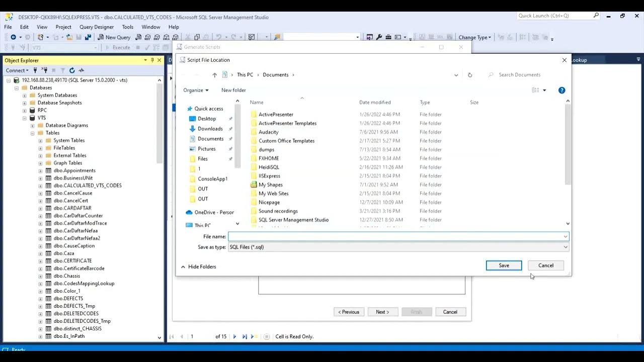644x362 pixels.
Task: Click the navigate backward arrow icon
Action: tap(13, 37)
